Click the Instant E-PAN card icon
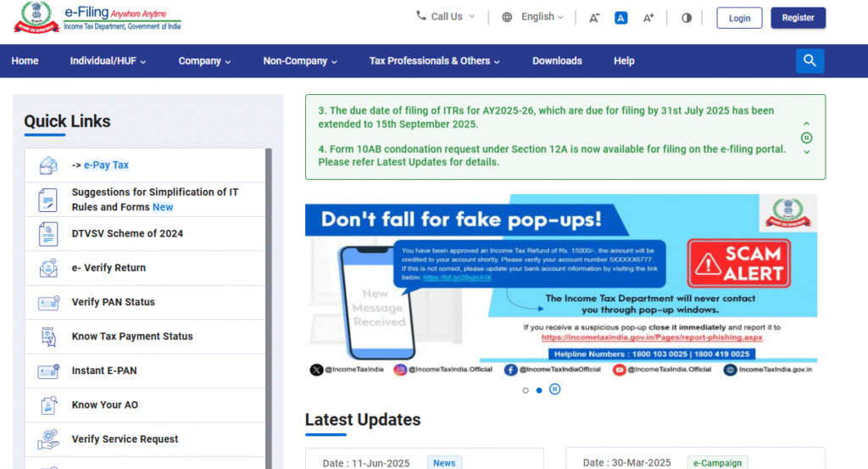The height and width of the screenshot is (469, 868). pyautogui.click(x=48, y=371)
